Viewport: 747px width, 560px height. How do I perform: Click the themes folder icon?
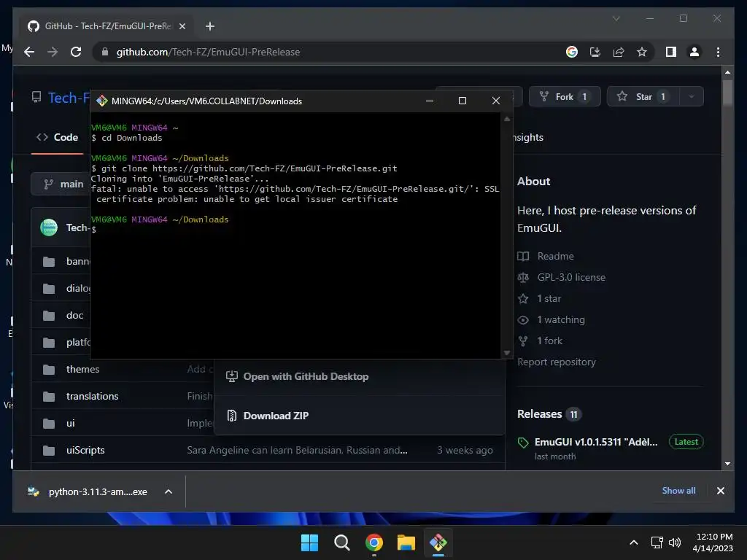(x=49, y=369)
